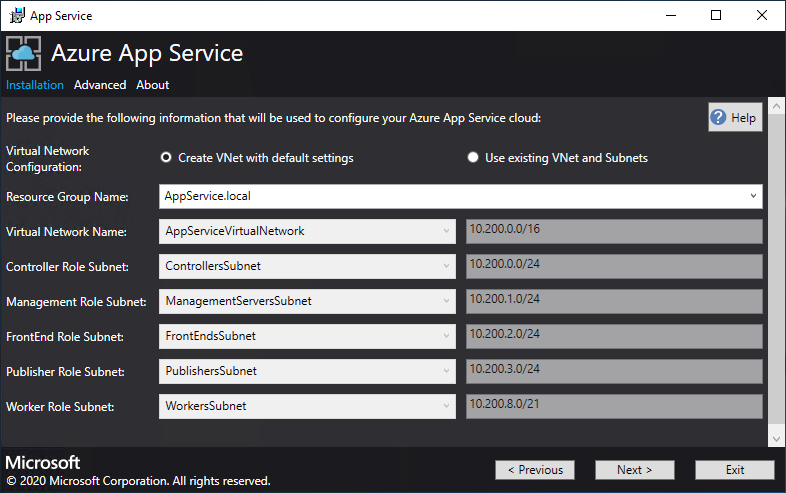Viewport: 786px width, 493px height.
Task: Open the FrontEnd Role Subnet dropdown
Action: point(446,337)
